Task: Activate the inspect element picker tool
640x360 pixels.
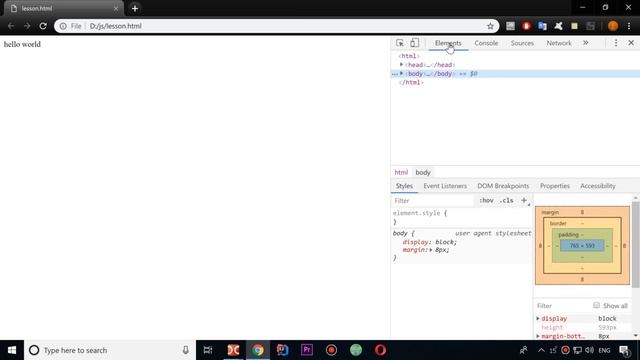Action: click(400, 43)
